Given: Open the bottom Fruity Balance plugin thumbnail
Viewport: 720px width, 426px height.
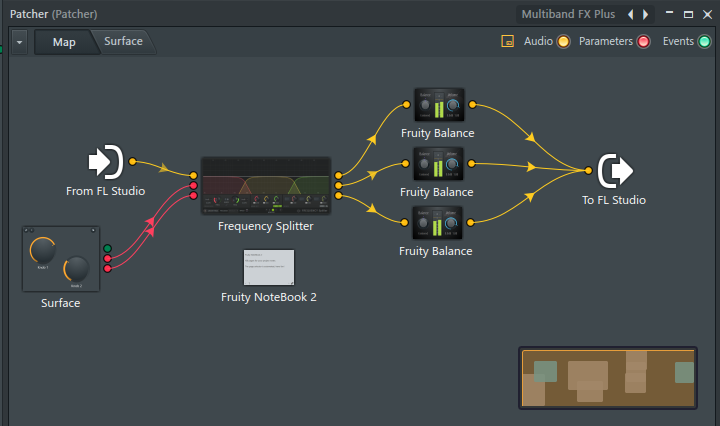Looking at the screenshot, I should click(x=437, y=223).
